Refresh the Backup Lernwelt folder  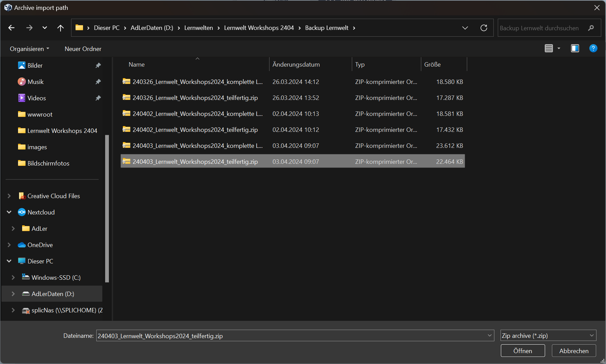tap(484, 28)
